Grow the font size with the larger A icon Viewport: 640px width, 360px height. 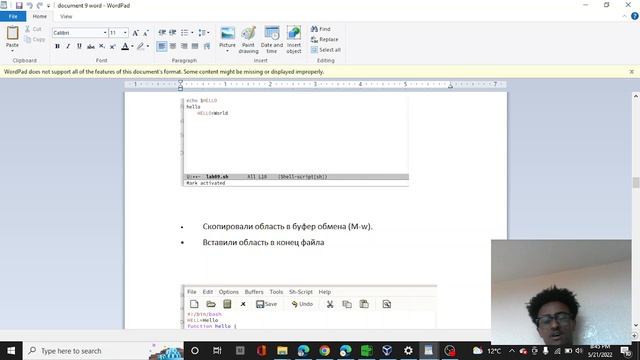136,33
